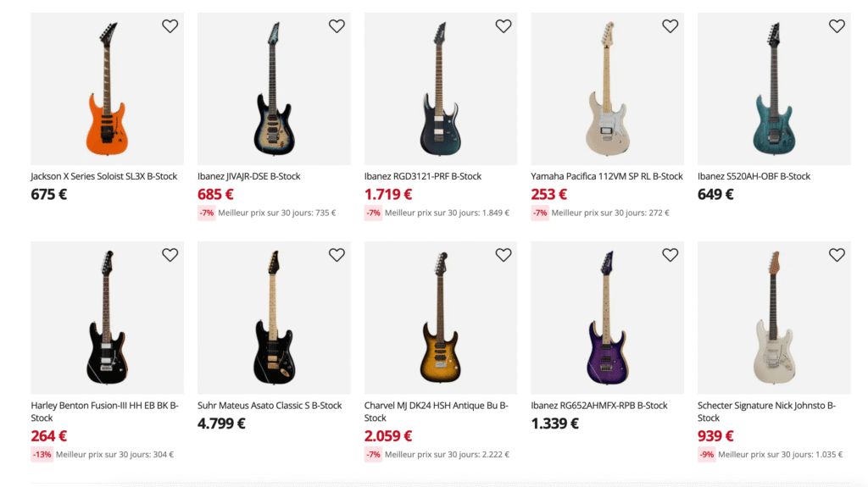Add Ibanez RGD3121-PRF to the wishlist
Screen dimensions: 868x487
pos(504,26)
